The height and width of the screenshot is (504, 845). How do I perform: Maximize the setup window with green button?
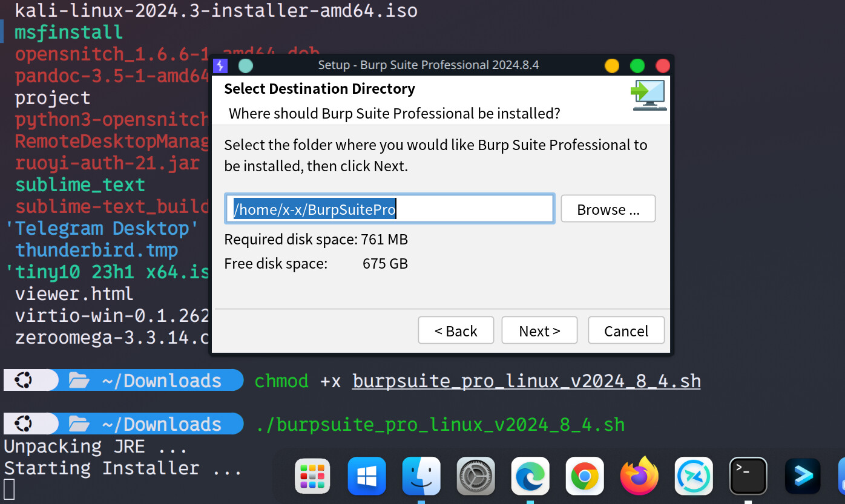pyautogui.click(x=637, y=65)
